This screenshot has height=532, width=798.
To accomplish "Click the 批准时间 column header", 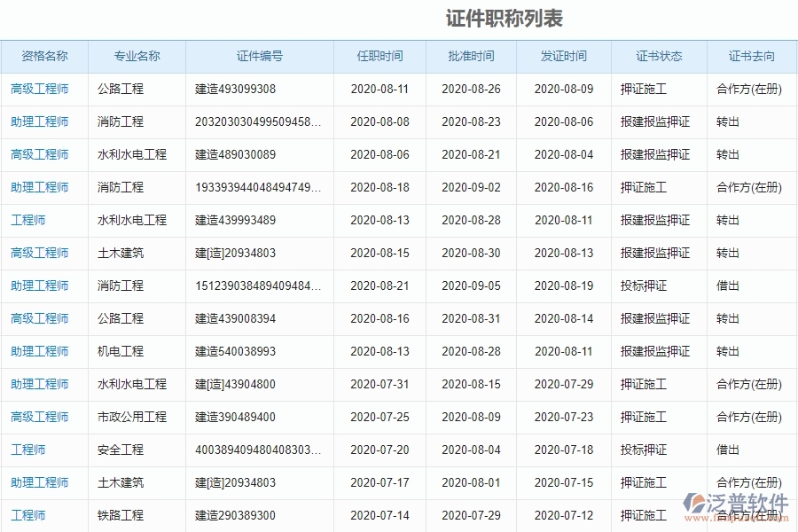I will [x=470, y=56].
